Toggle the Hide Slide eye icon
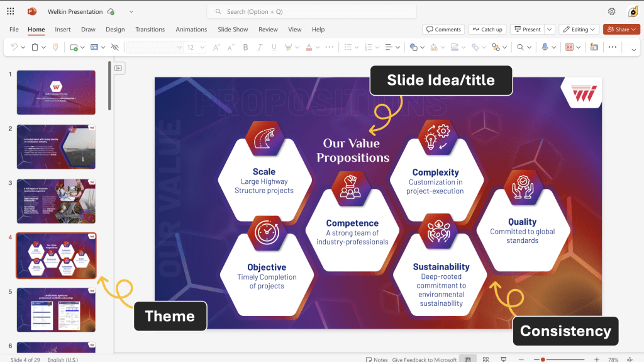Viewport: 644px width, 362px height. pos(114,47)
